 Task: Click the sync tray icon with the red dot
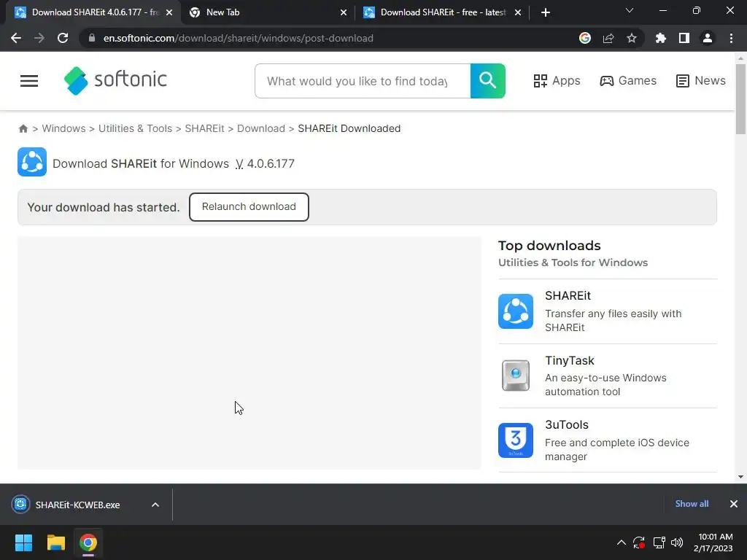point(639,542)
